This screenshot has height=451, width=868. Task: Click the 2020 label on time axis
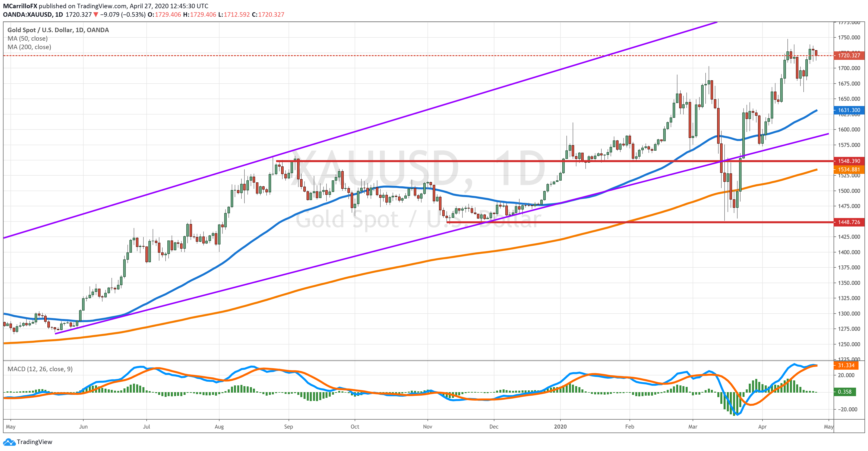(560, 427)
